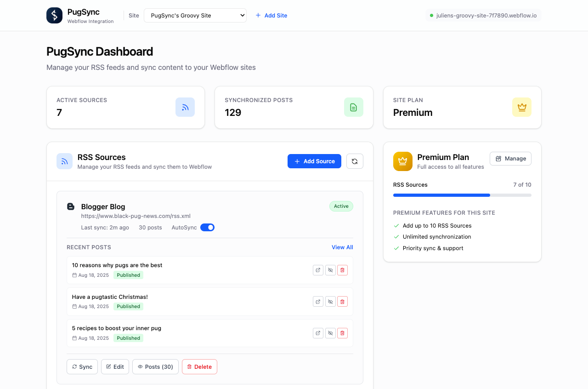
Task: Hide the '10 reasons why pugs' post
Action: coord(330,270)
